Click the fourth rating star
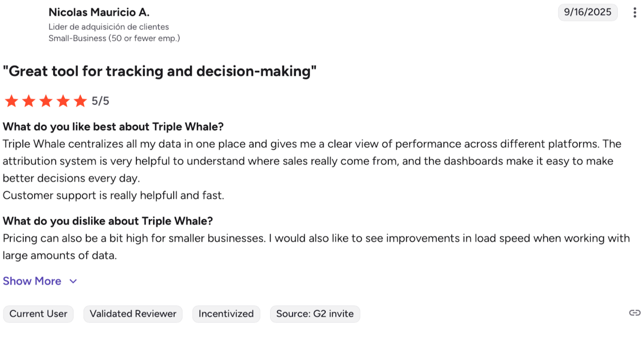 (63, 101)
